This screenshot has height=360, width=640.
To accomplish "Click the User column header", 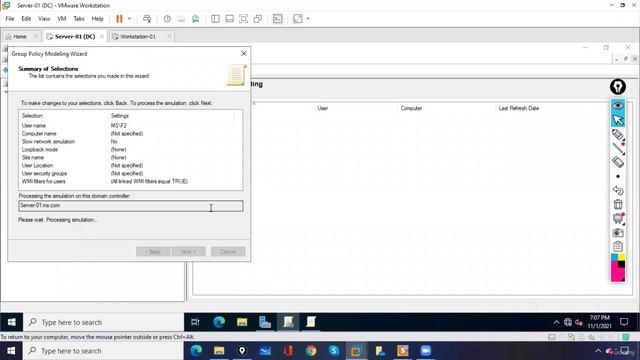I will 323,108.
